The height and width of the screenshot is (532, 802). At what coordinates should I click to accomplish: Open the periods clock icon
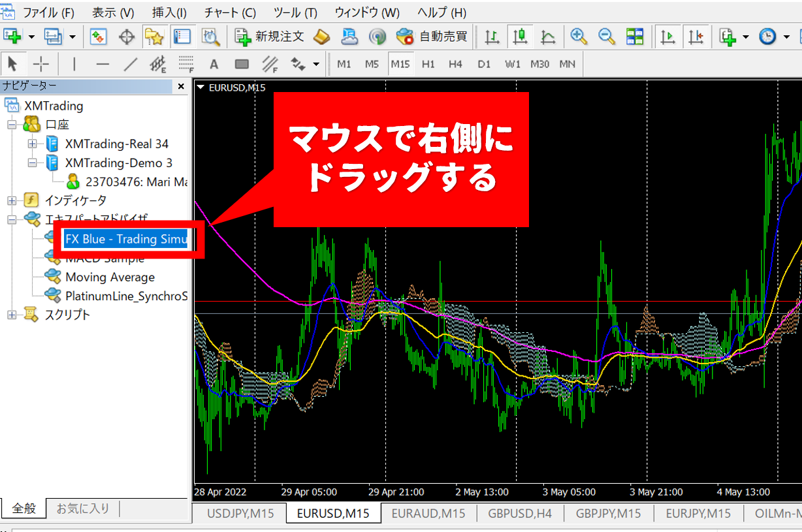(x=767, y=37)
